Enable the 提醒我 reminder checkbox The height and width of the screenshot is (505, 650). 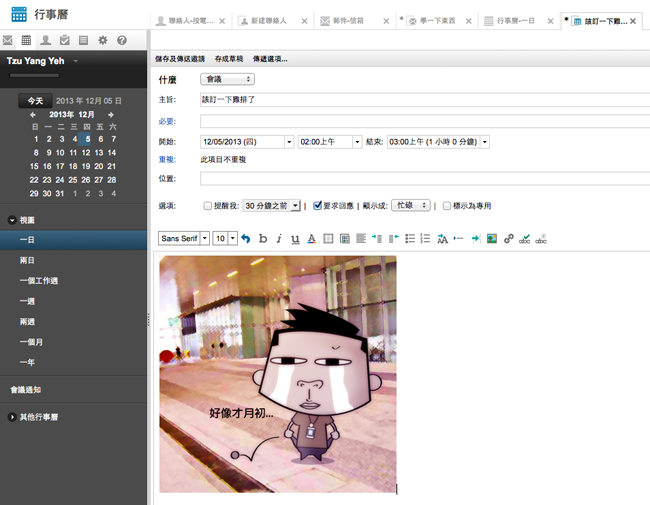pyautogui.click(x=208, y=205)
